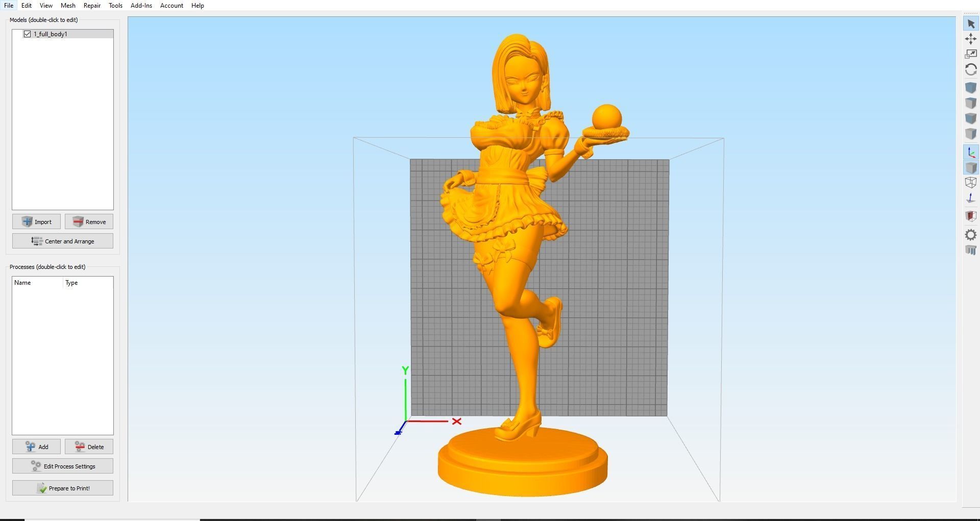The height and width of the screenshot is (521, 980).
Task: Activate the translate/move model tool
Action: coord(971,39)
